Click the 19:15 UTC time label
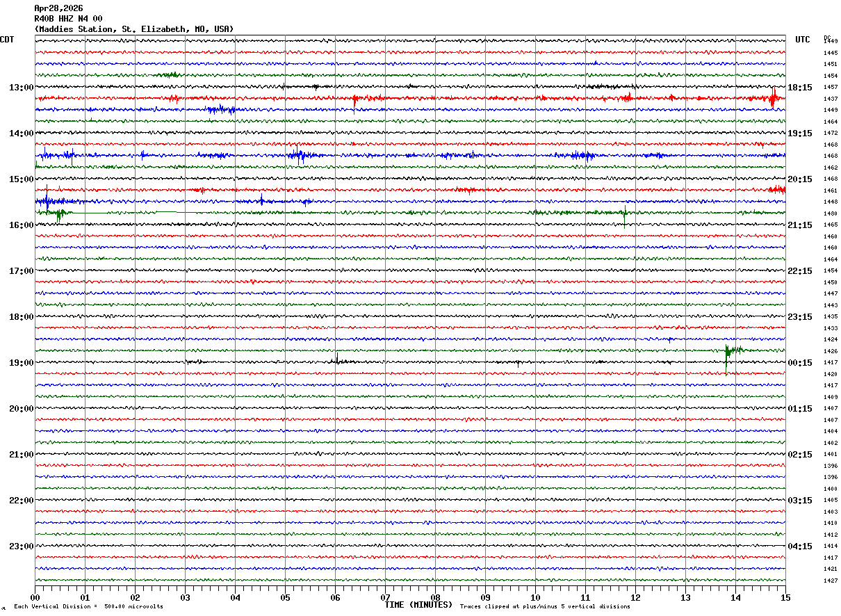Viewport: 841px width, 616px height. [x=799, y=133]
